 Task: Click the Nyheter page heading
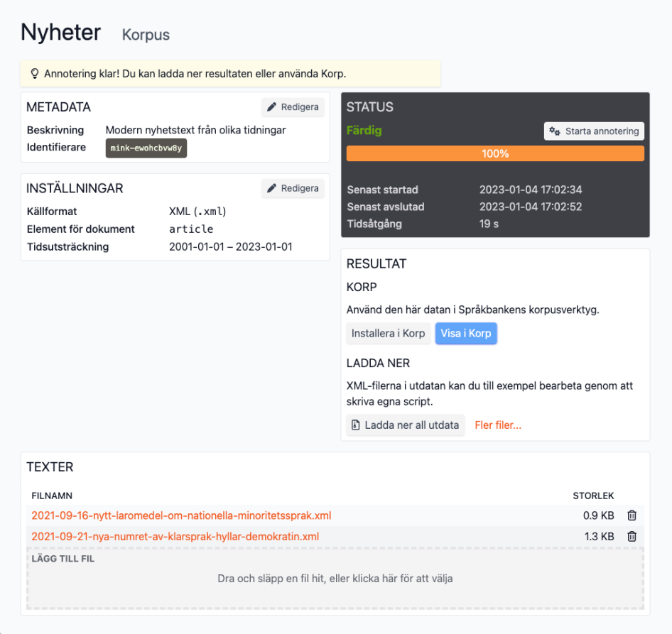60,32
